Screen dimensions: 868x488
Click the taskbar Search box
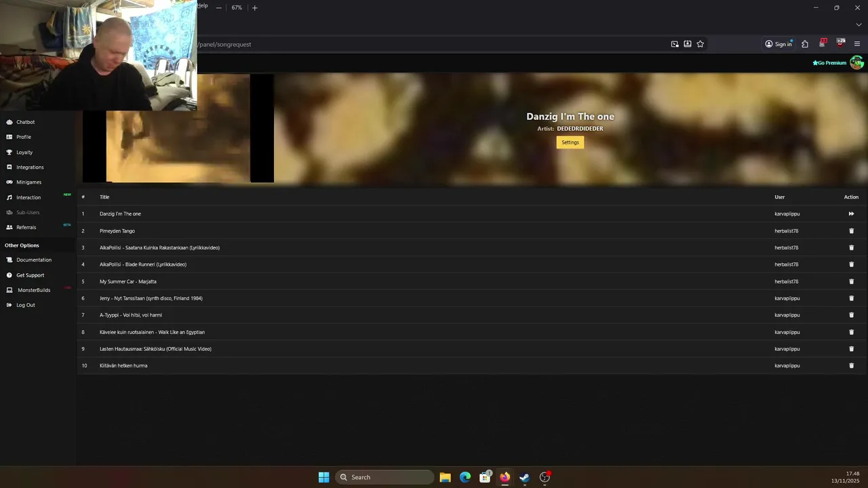[x=384, y=477]
